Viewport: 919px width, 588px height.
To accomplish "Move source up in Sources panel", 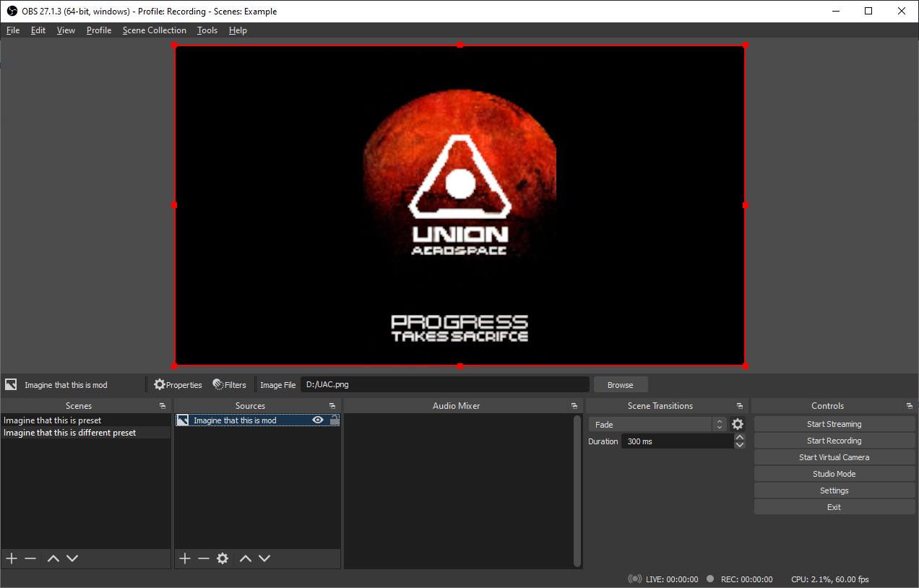I will tap(246, 558).
